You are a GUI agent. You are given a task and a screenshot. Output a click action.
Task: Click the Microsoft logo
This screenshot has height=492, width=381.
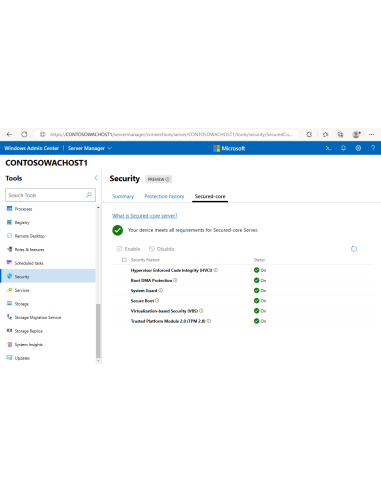coord(229,148)
